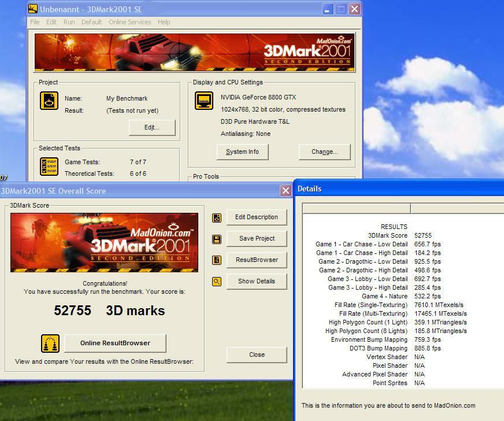Open the Default menu
This screenshot has width=504, height=421.
point(91,22)
